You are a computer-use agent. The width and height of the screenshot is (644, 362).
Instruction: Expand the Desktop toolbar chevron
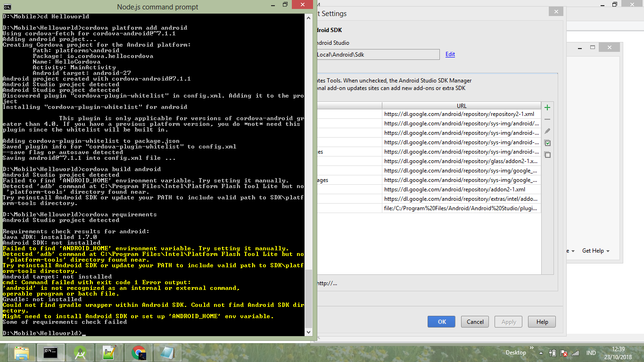(532, 350)
